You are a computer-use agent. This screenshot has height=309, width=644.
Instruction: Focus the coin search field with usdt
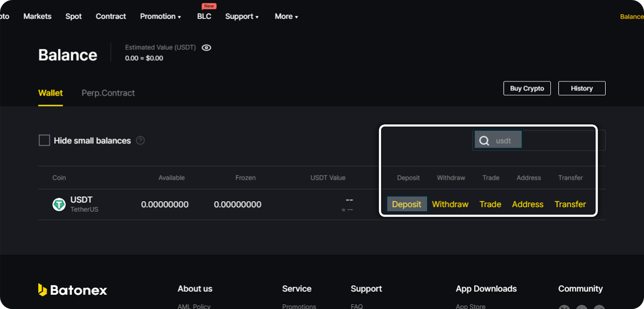coord(539,140)
